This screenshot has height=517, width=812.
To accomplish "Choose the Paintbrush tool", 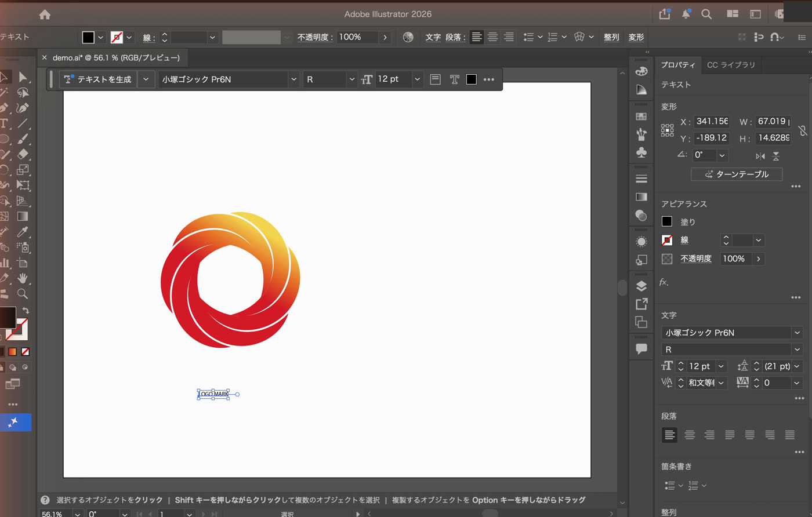I will [x=23, y=139].
